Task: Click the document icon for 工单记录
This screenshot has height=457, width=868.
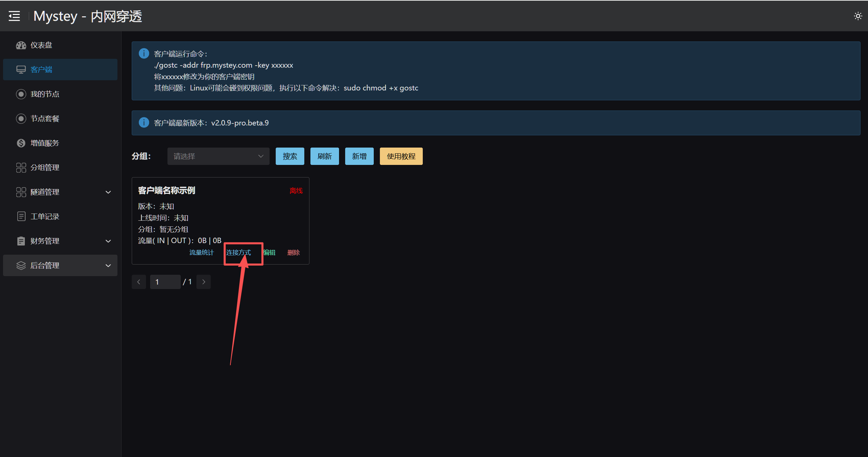Action: [21, 217]
